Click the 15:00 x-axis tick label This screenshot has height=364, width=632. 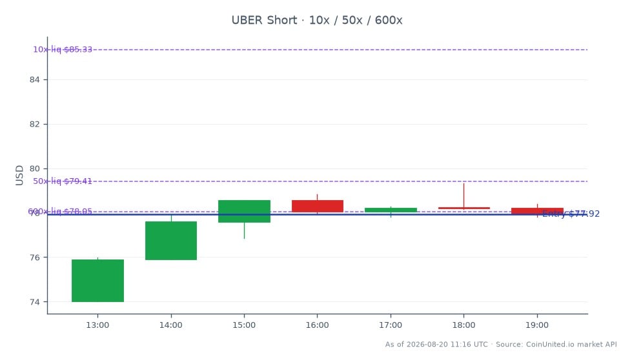244,325
